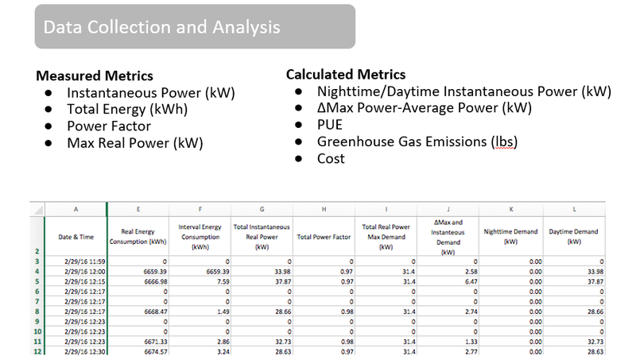This screenshot has width=636, height=364.
Task: Select column E header
Action: point(138,210)
